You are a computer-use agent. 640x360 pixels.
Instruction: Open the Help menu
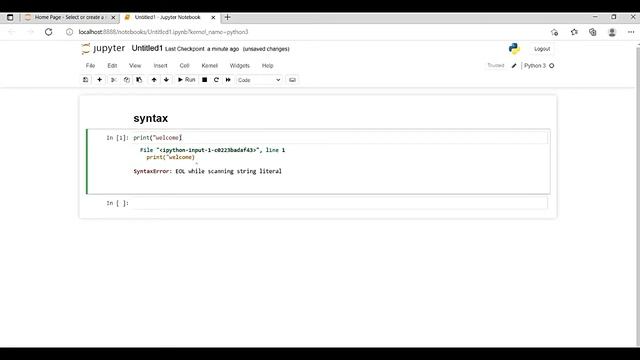(x=267, y=66)
